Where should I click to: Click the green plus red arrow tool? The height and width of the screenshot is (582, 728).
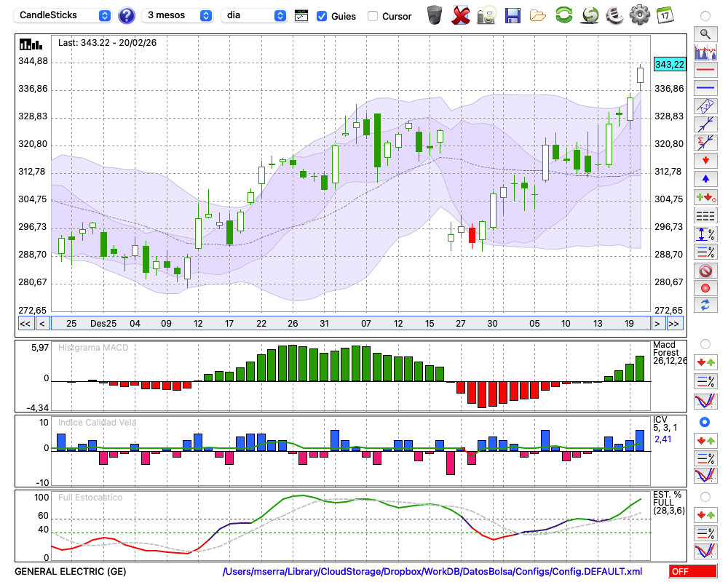[705, 197]
